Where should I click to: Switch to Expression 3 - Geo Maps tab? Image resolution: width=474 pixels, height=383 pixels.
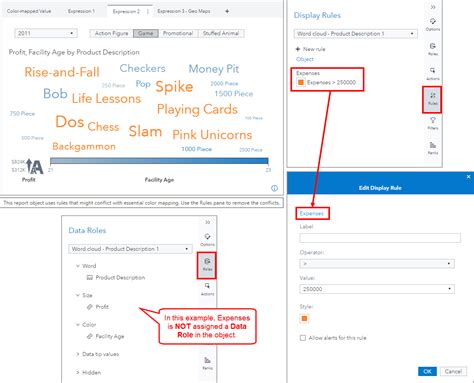click(x=184, y=11)
